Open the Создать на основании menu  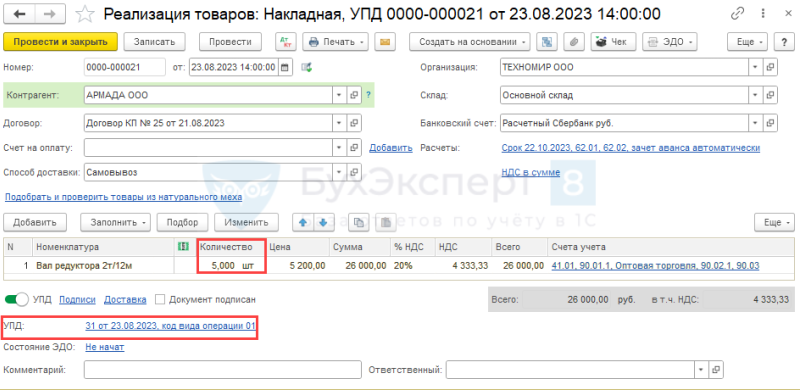point(469,42)
